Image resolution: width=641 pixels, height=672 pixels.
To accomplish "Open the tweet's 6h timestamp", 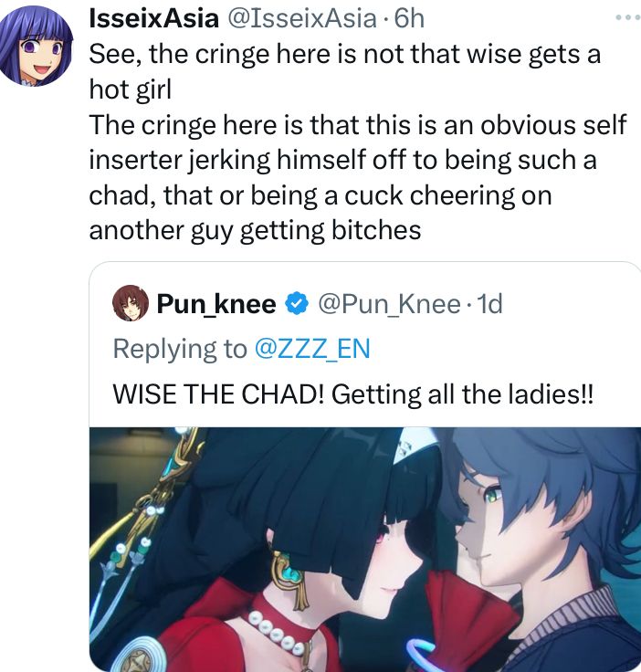I will pos(409,19).
